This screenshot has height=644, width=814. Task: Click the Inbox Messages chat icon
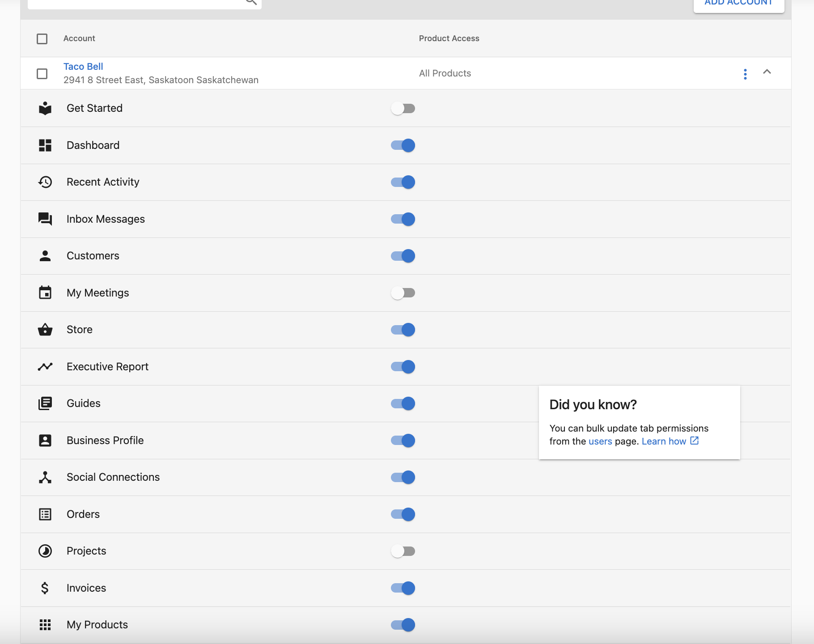[45, 219]
